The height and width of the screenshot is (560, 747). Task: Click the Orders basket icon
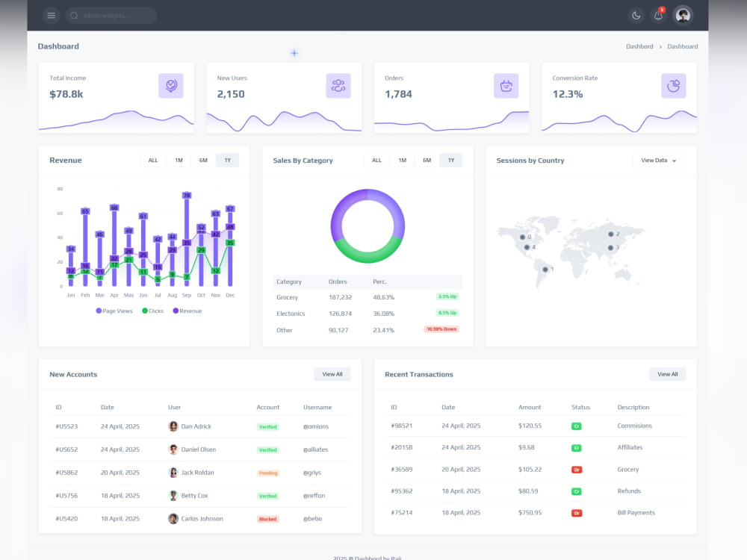[506, 86]
